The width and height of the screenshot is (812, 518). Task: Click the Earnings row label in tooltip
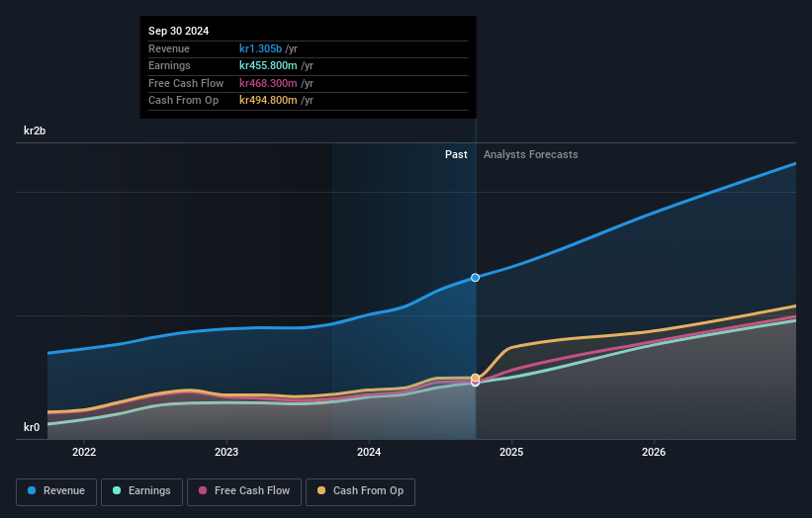point(169,65)
